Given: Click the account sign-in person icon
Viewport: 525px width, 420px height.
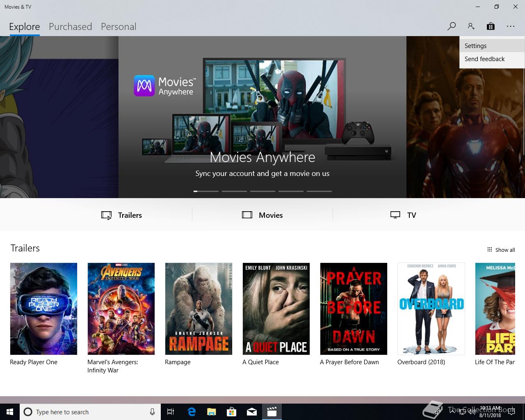Looking at the screenshot, I should point(471,26).
